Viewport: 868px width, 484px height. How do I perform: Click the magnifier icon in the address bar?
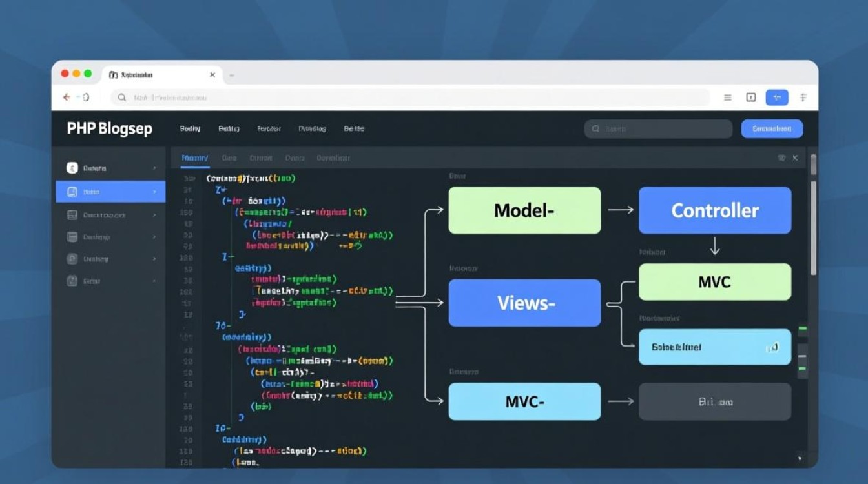pos(121,97)
